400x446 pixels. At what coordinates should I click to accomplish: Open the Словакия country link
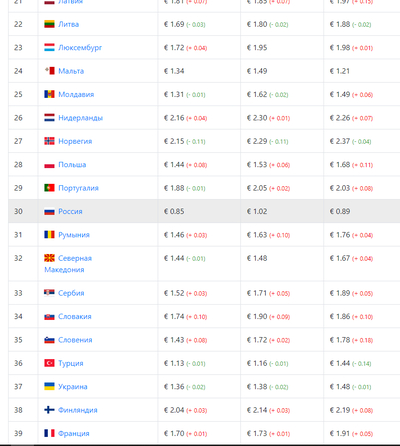pyautogui.click(x=75, y=316)
